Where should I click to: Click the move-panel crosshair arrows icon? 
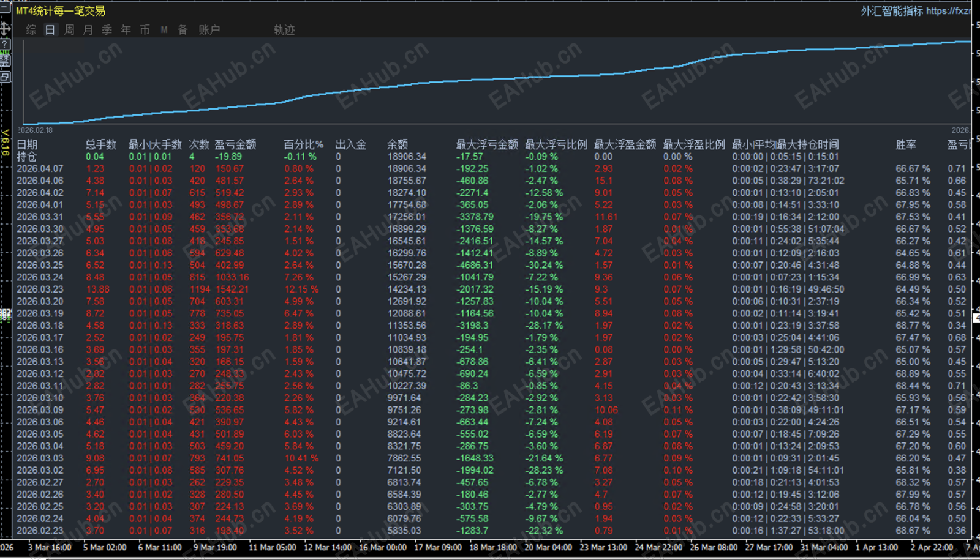(5, 29)
